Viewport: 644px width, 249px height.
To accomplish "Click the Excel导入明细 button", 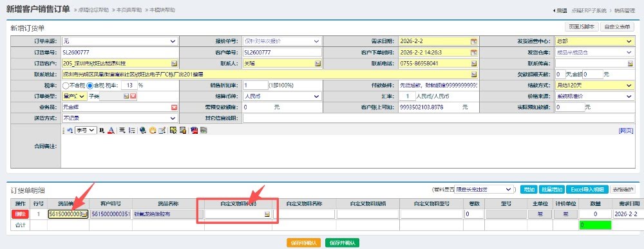I will point(587,190).
